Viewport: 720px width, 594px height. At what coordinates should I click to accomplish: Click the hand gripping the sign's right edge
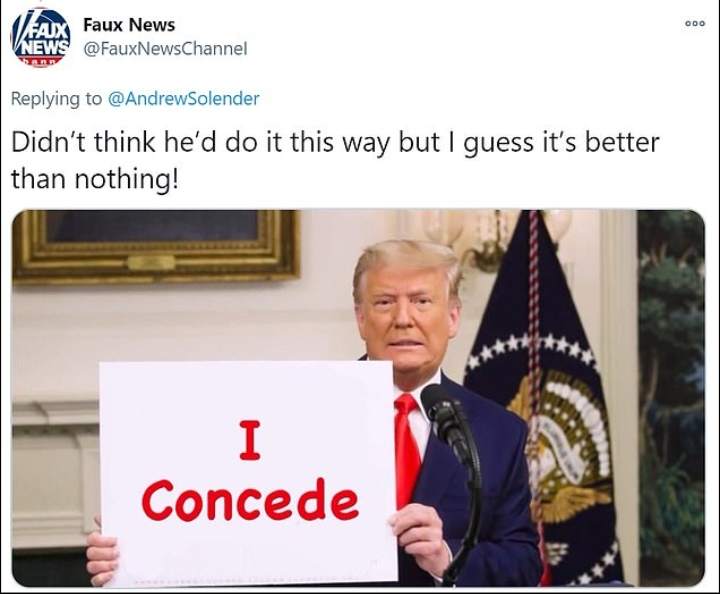tap(420, 537)
